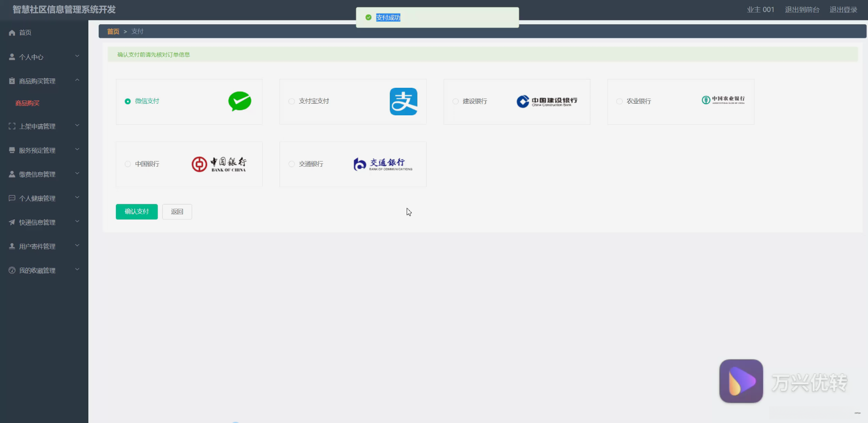Image resolution: width=868 pixels, height=423 pixels.
Task: Click the Bank of Communications logo
Action: [x=383, y=164]
